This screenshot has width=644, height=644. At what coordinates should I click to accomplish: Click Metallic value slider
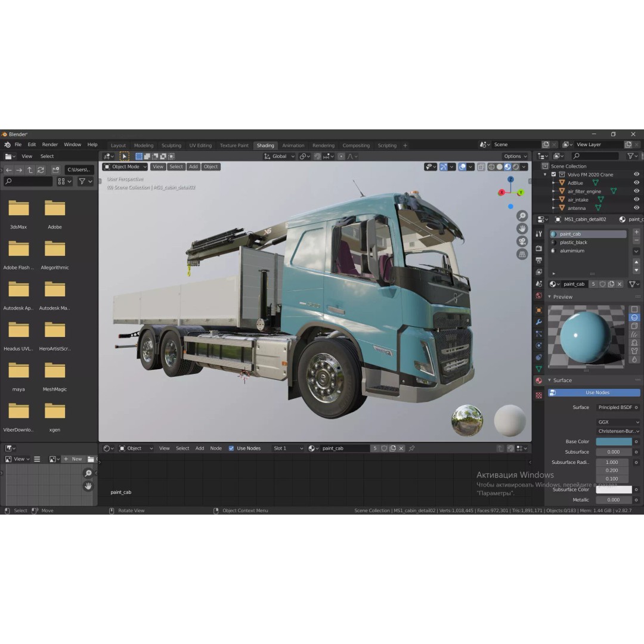(x=614, y=500)
